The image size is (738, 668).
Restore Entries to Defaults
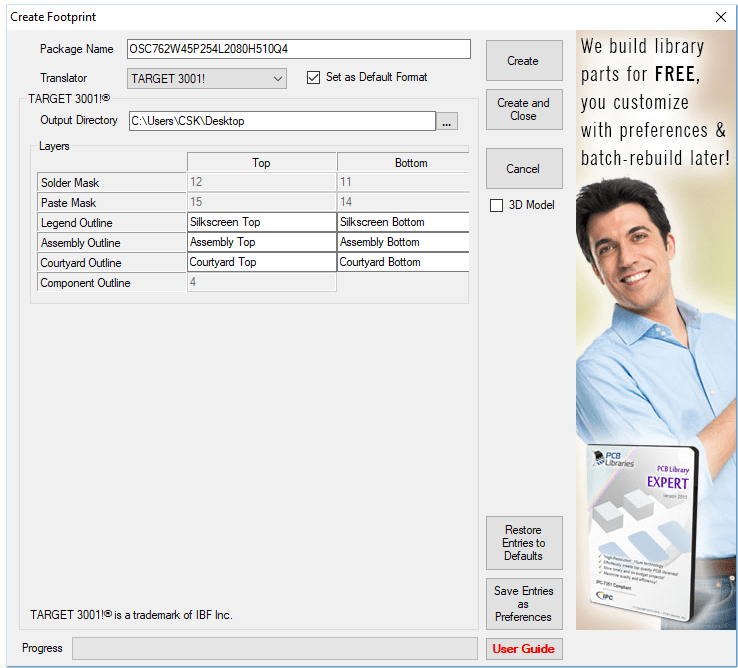pos(524,543)
